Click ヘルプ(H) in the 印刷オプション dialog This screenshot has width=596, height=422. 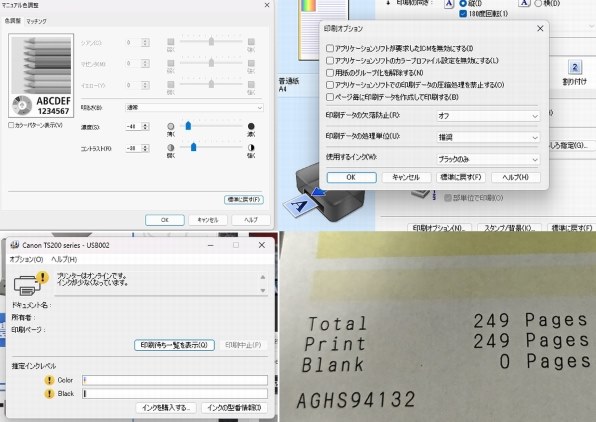pyautogui.click(x=515, y=177)
